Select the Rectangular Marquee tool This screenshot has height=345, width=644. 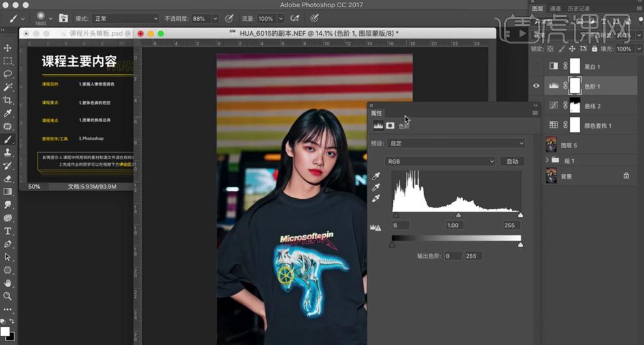7,61
